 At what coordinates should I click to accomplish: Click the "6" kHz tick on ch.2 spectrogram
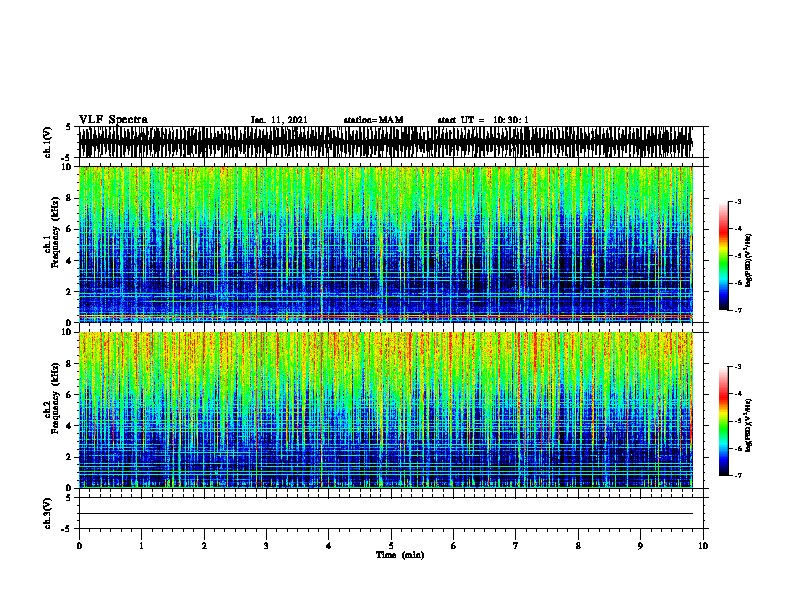(x=69, y=395)
